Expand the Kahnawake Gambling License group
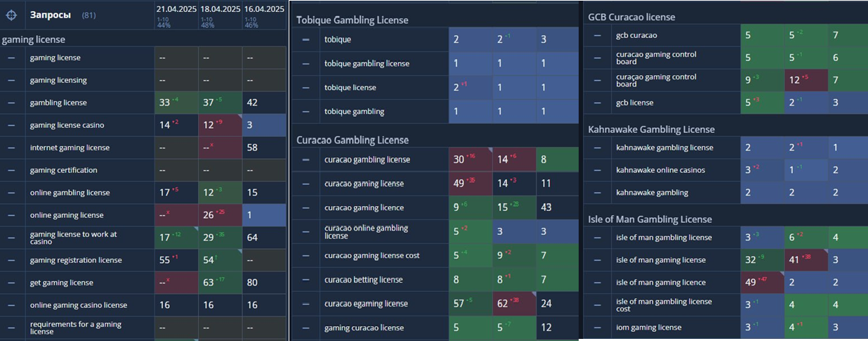The image size is (868, 341). (651, 129)
